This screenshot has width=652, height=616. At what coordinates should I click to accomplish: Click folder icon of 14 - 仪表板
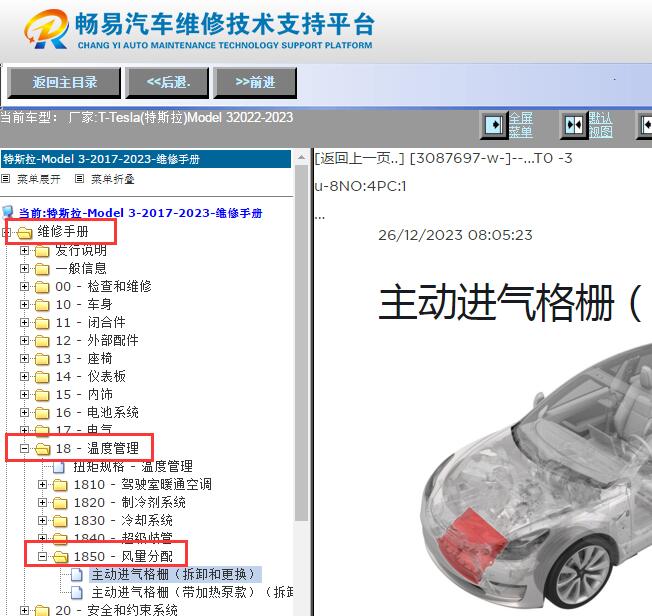click(42, 377)
